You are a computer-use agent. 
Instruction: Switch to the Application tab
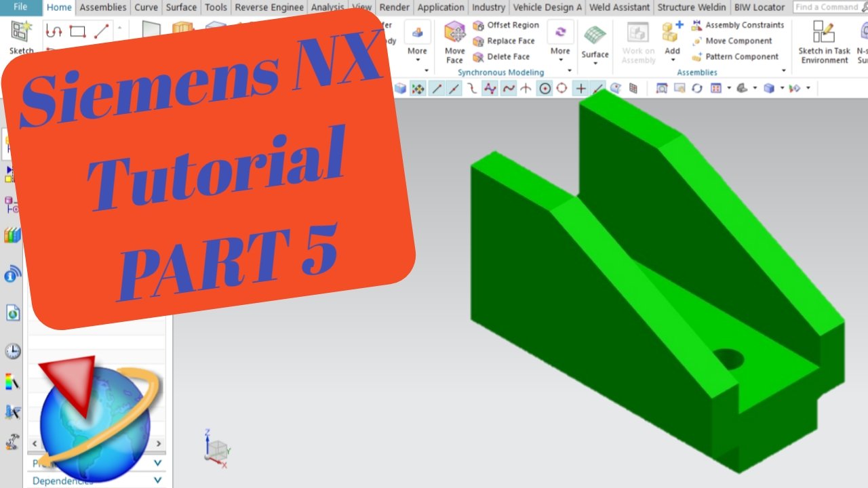441,7
